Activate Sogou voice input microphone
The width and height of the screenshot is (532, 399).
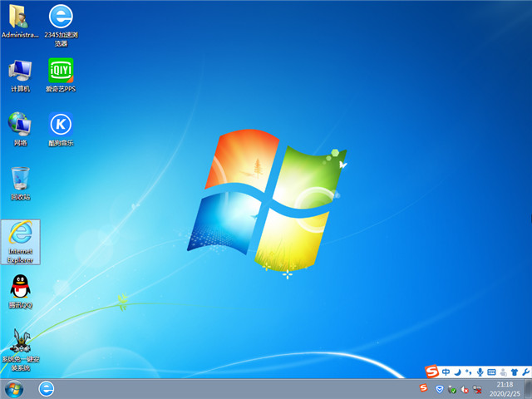[x=480, y=372]
